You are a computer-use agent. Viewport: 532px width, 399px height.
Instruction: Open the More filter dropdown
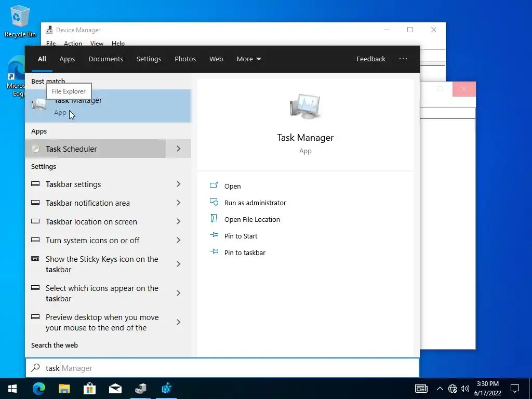point(249,59)
